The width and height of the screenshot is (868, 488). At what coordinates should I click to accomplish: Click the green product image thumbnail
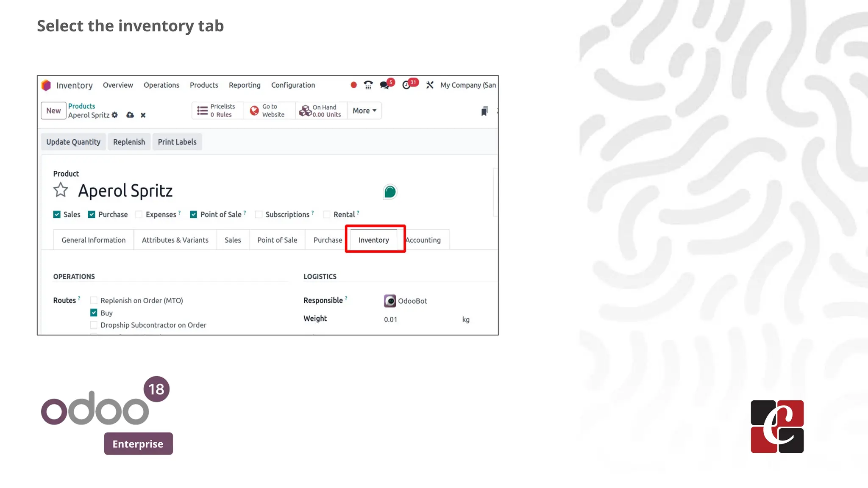390,192
